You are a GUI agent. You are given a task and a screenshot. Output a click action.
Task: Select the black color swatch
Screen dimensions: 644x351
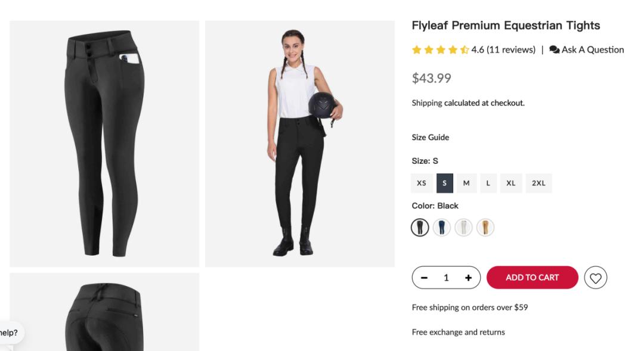point(420,228)
